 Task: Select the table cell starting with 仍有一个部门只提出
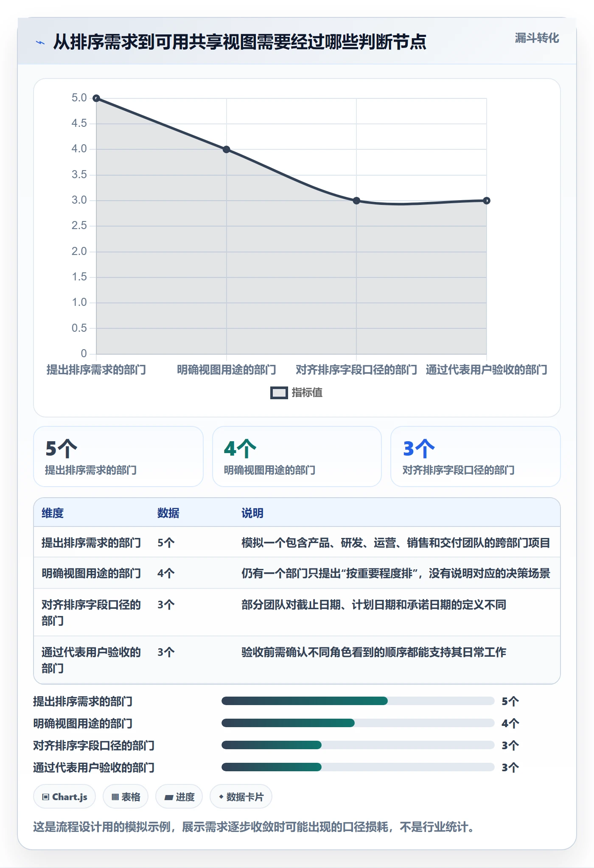pyautogui.click(x=396, y=573)
